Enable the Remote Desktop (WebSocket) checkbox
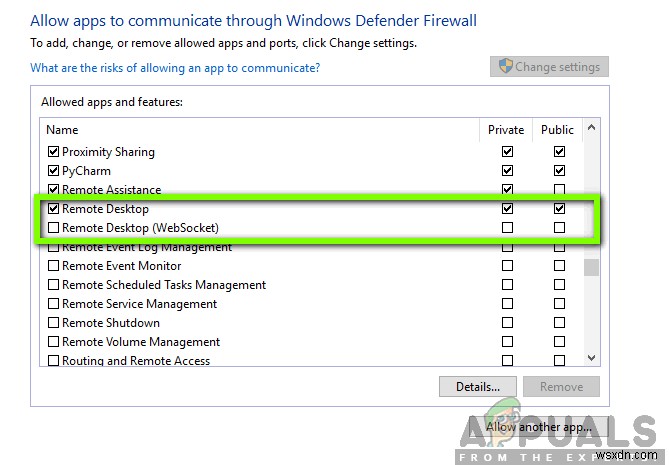669x465 pixels. click(x=54, y=228)
